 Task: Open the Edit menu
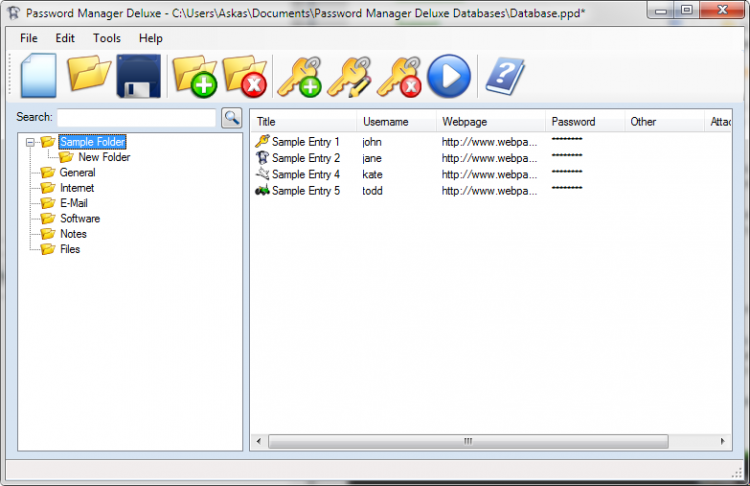point(65,38)
